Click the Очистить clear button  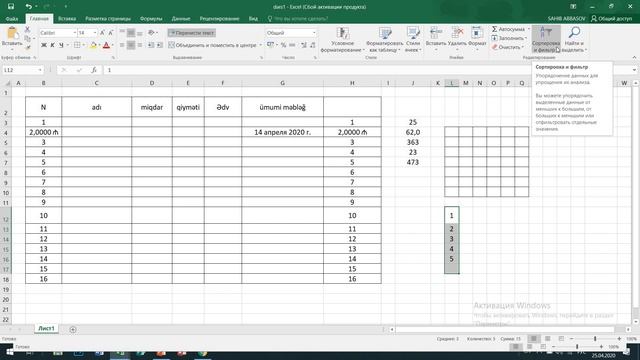tap(507, 47)
